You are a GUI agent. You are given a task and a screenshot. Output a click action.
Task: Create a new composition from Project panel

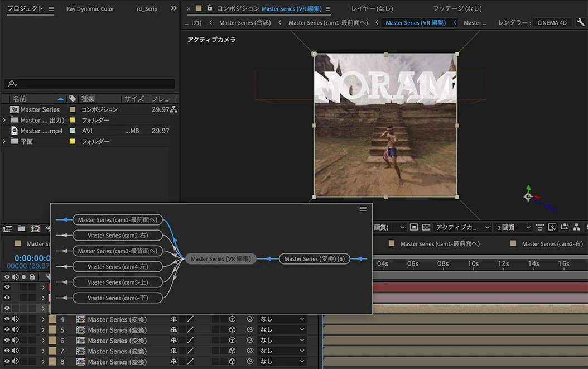pyautogui.click(x=35, y=228)
